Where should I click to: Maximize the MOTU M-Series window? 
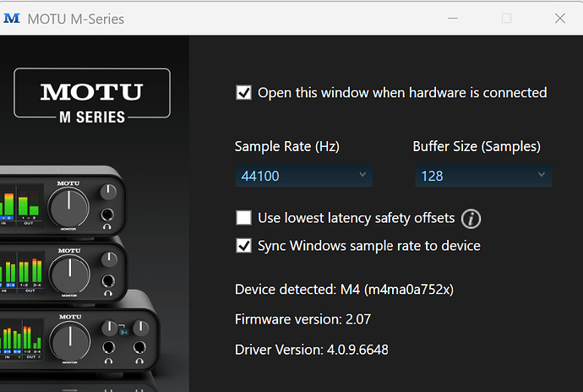(x=507, y=18)
